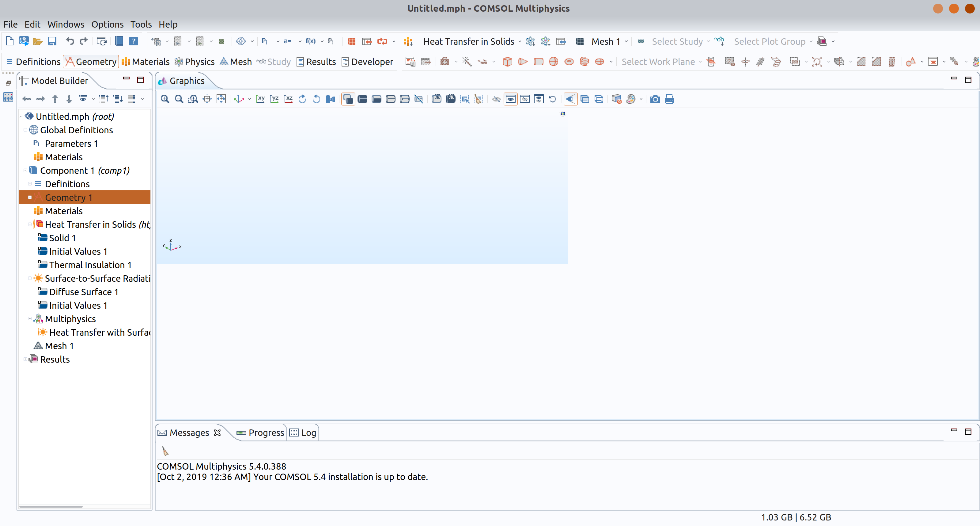Viewport: 980px width, 526px height.
Task: Click the Model Builder horizontal scrollbar
Action: tap(51, 506)
